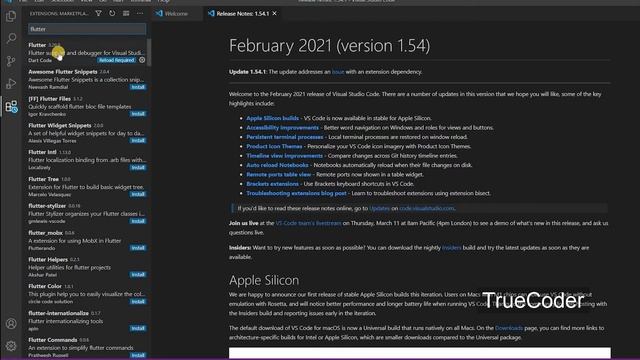
Task: Open Remote ports table view link
Action: (278, 175)
